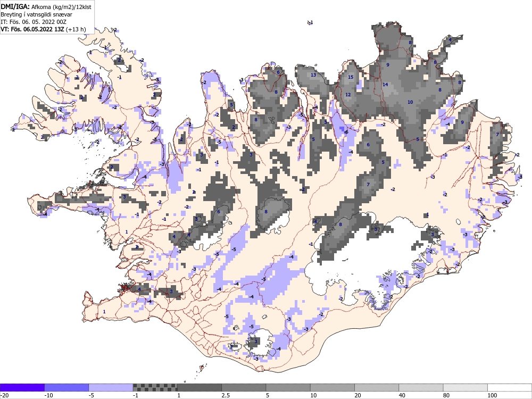Click the map value 14 in the northeast

tap(385, 85)
